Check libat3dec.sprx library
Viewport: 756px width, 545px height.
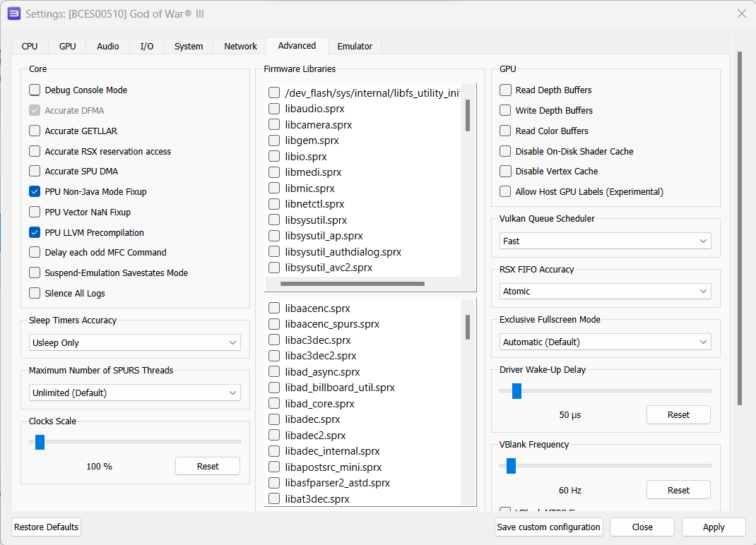[274, 499]
